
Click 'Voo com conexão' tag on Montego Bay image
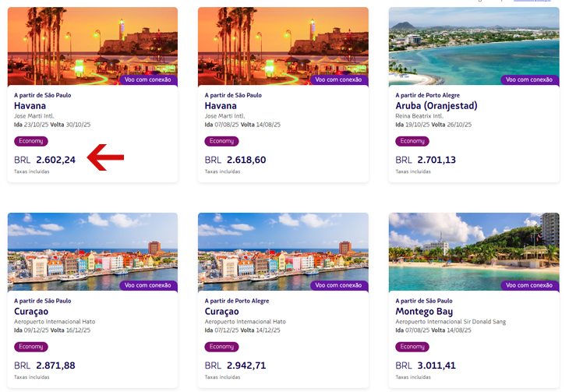(530, 286)
